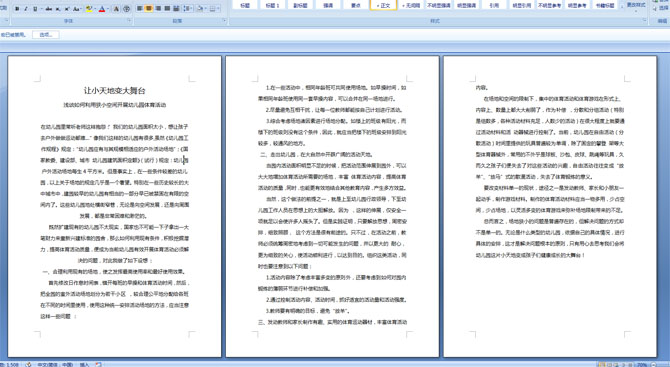Screen dimensions: 670x367
Task: Select the 无间隔 style in gallery
Action: pos(411,5)
